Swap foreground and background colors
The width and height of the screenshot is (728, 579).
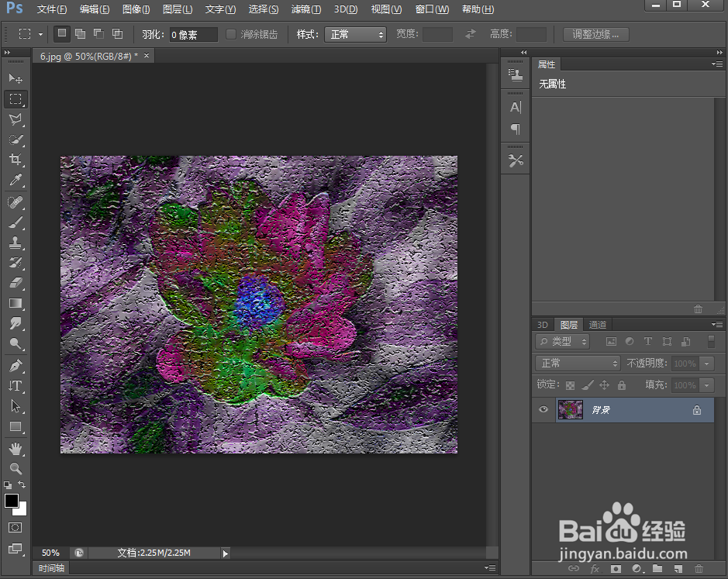(x=22, y=484)
